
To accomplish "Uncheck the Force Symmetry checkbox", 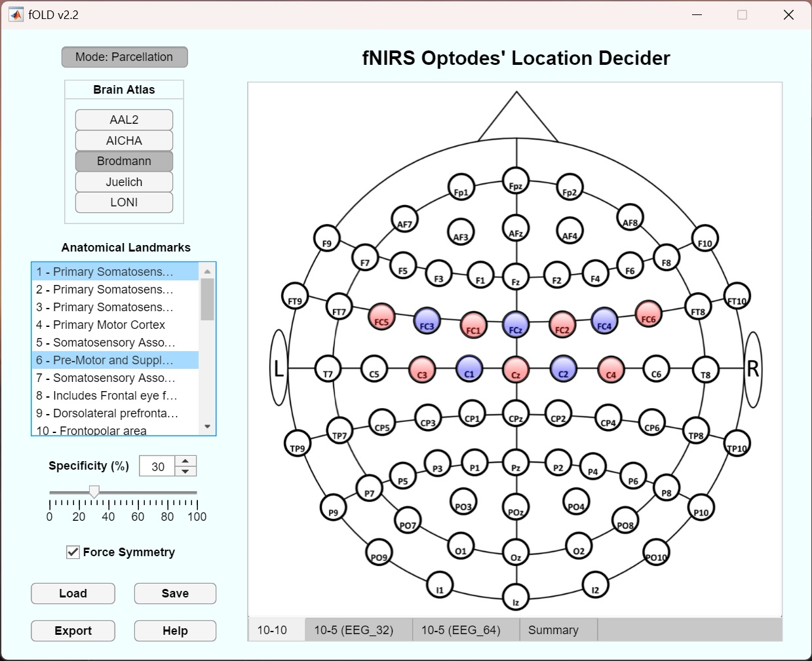I will pos(73,552).
